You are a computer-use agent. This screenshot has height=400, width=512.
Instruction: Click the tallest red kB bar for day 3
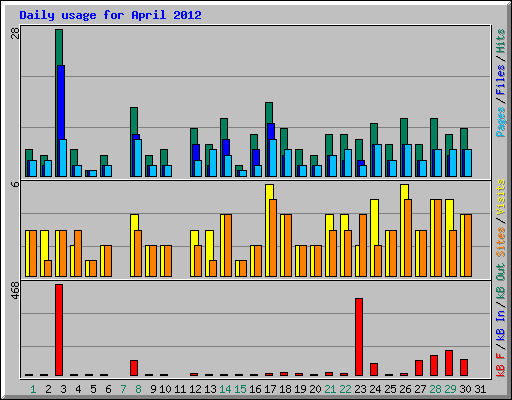(59, 330)
